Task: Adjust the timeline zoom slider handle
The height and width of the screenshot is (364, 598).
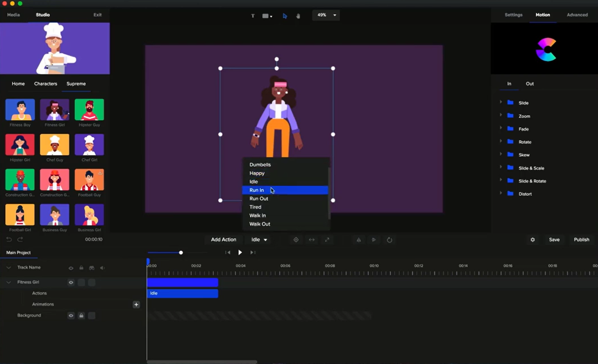Action: [181, 252]
